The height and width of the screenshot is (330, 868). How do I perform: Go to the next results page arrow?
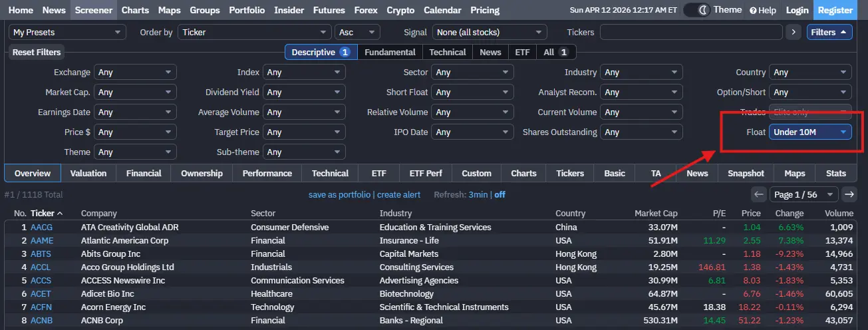(849, 194)
